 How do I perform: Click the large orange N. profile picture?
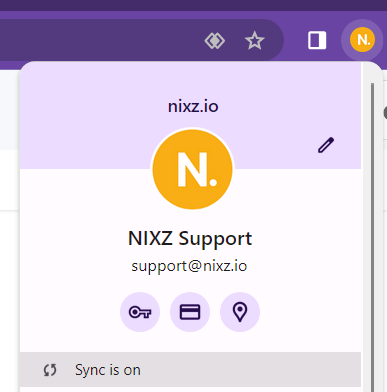pyautogui.click(x=192, y=169)
